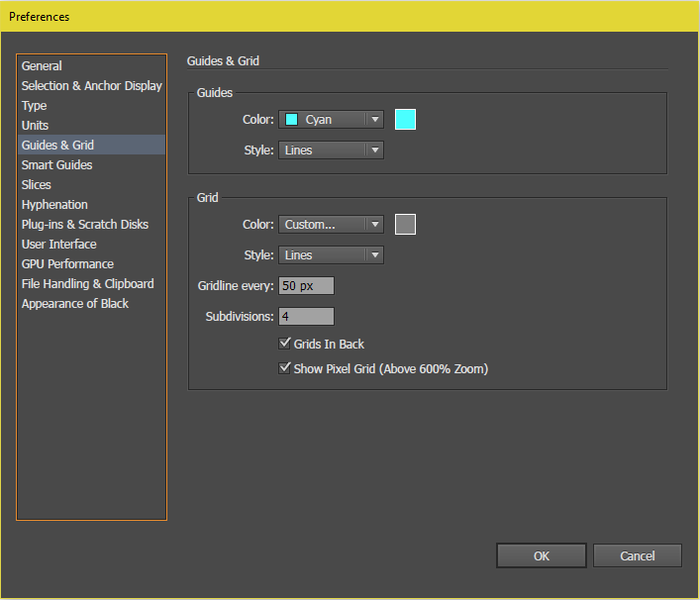
Task: Click the gray grid color swatch
Action: 405,225
